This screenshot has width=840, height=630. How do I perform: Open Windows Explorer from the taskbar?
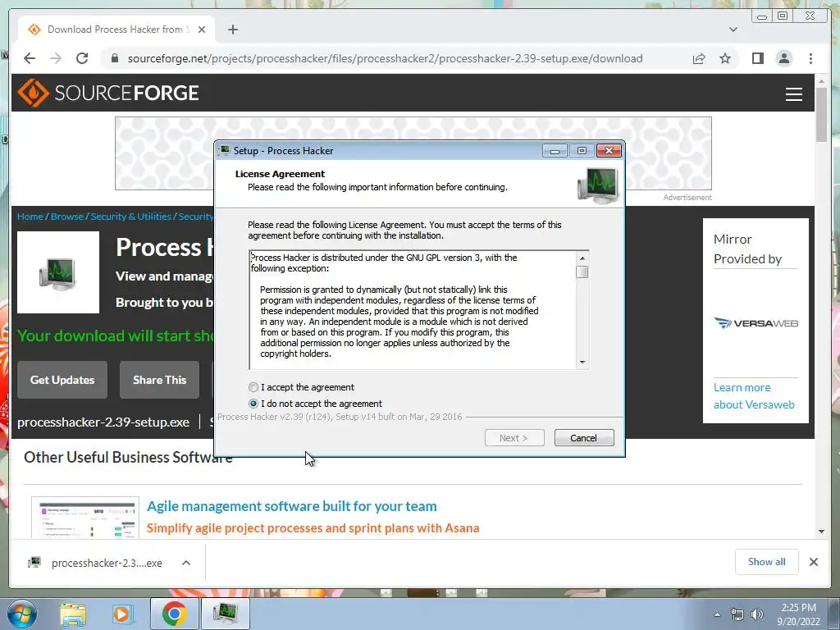(73, 614)
